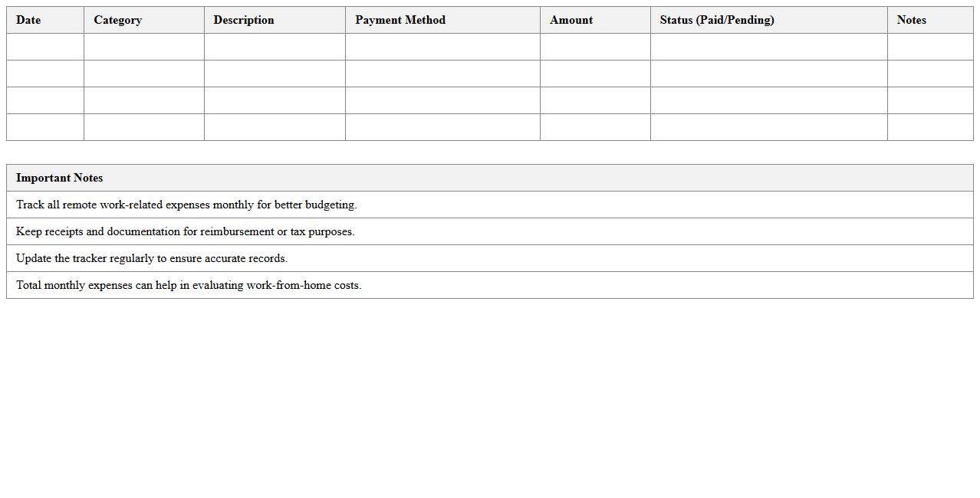Click the Important Notes heading
Screen dimensions: 980x498
tap(60, 178)
